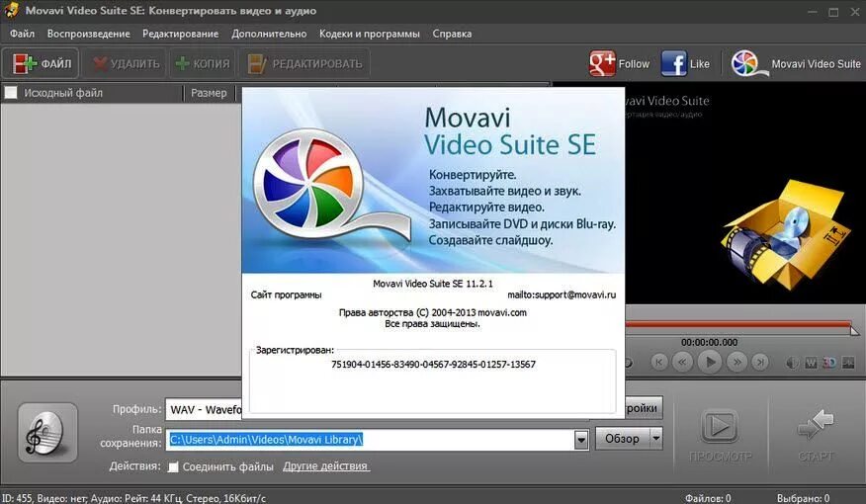Click the red playback progress bar
The image size is (866, 504).
pos(737,325)
